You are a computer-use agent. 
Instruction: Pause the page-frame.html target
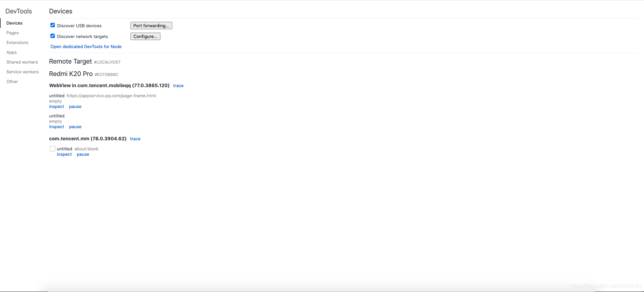pos(75,107)
